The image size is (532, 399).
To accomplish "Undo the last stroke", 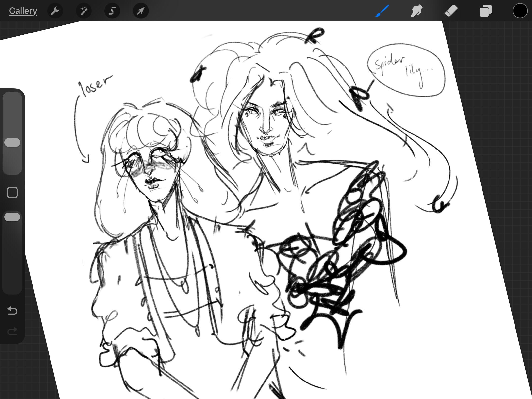I will point(12,311).
